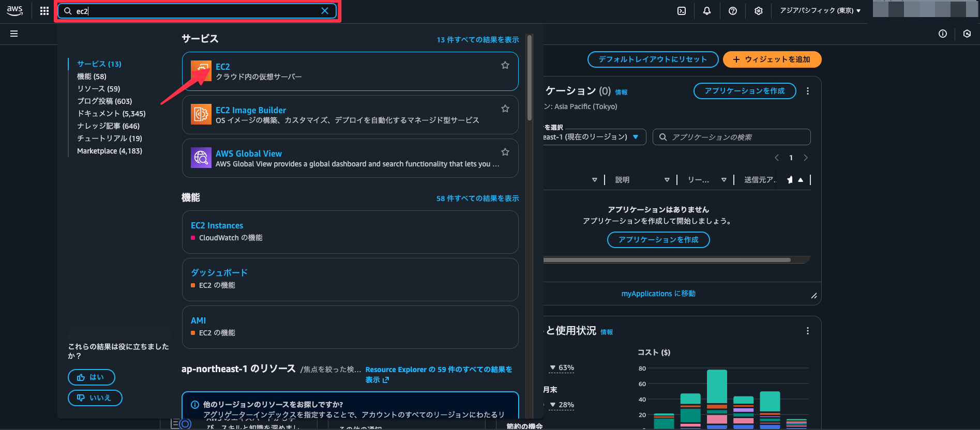980x430 pixels.
Task: Toggle the hamburger side navigation menu
Action: pyautogui.click(x=14, y=34)
